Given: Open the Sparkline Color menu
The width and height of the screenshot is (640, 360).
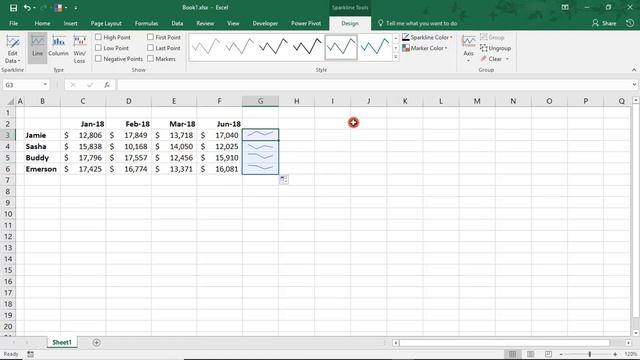Looking at the screenshot, I should (427, 37).
